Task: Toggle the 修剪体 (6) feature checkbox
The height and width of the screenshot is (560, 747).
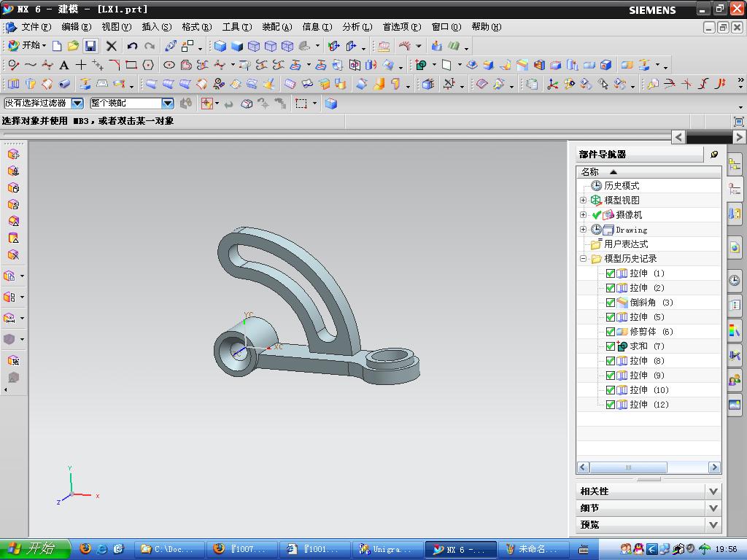Action: coord(611,332)
